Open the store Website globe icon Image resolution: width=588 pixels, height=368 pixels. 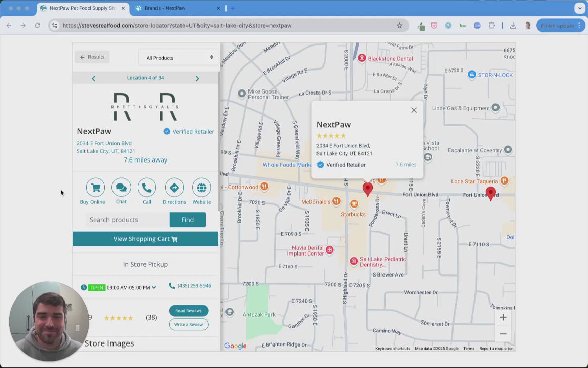pyautogui.click(x=202, y=188)
